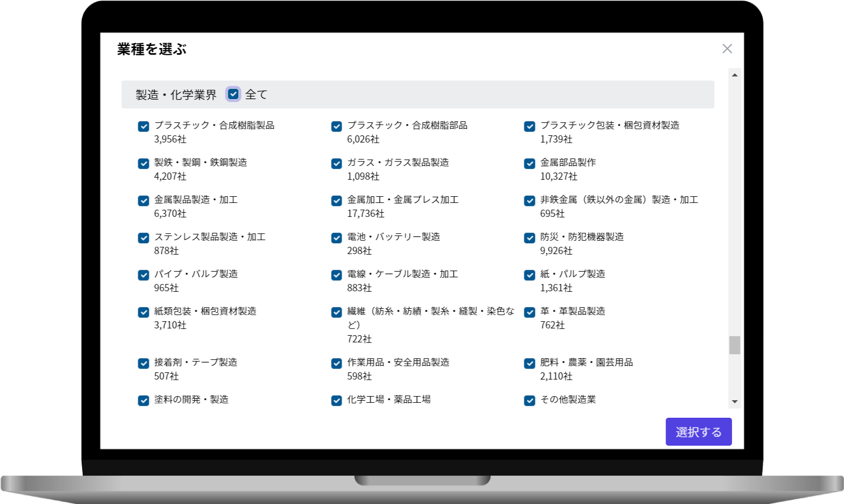This screenshot has width=844, height=504.
Task: Toggle 肥料・農薬・園芸用品 checkbox
Action: coord(529,364)
